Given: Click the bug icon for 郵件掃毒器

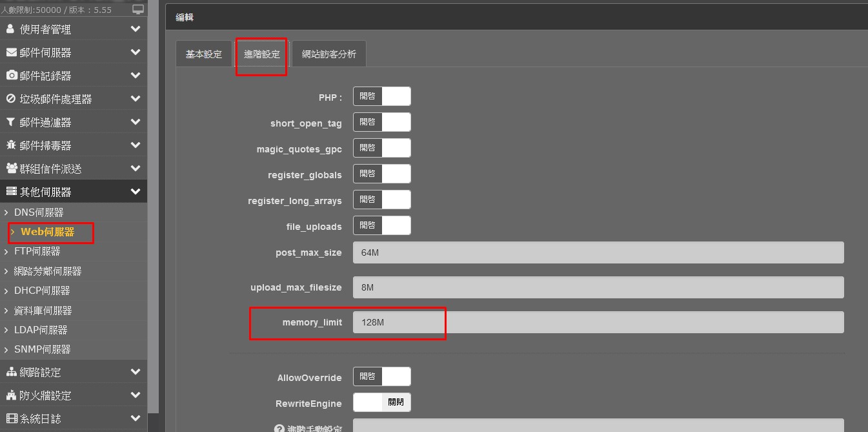Looking at the screenshot, I should [x=11, y=145].
